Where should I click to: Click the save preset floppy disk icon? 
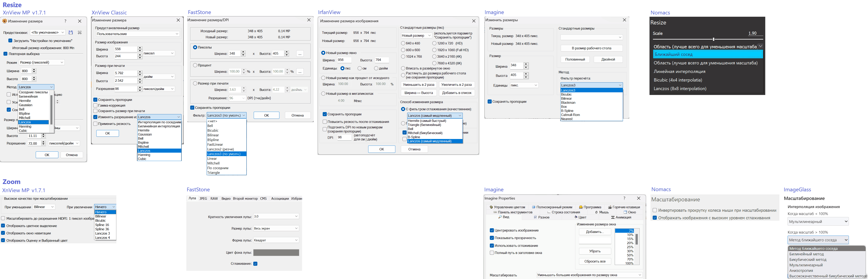pos(71,32)
